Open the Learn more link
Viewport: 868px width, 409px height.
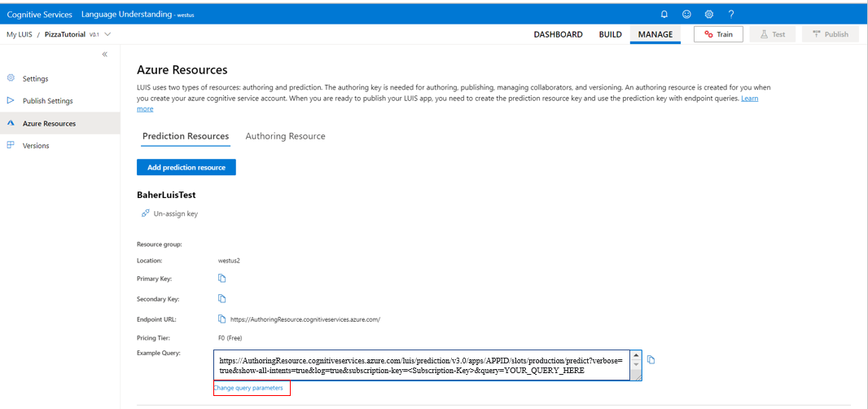750,99
